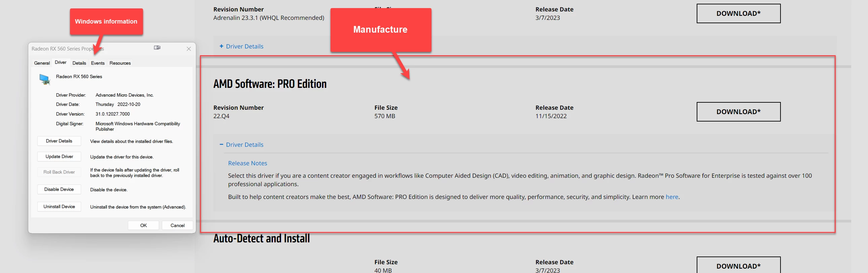Download the Auto-Detect and Install tool

click(x=738, y=266)
